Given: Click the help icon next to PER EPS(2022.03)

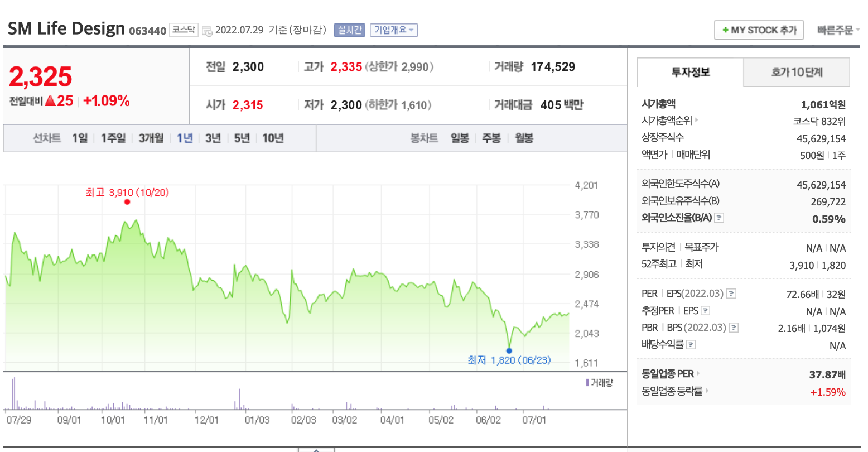Looking at the screenshot, I should click(731, 294).
